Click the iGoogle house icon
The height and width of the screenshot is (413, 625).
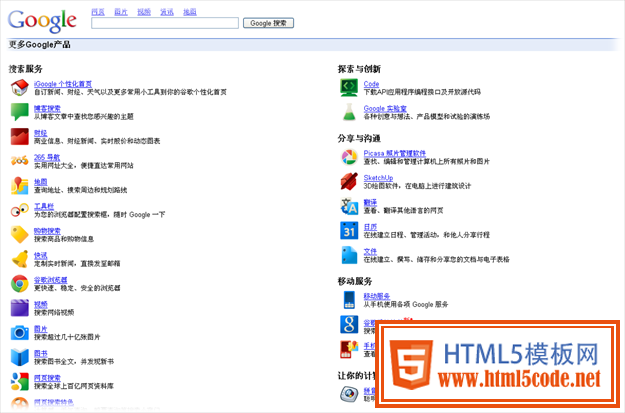tap(20, 87)
